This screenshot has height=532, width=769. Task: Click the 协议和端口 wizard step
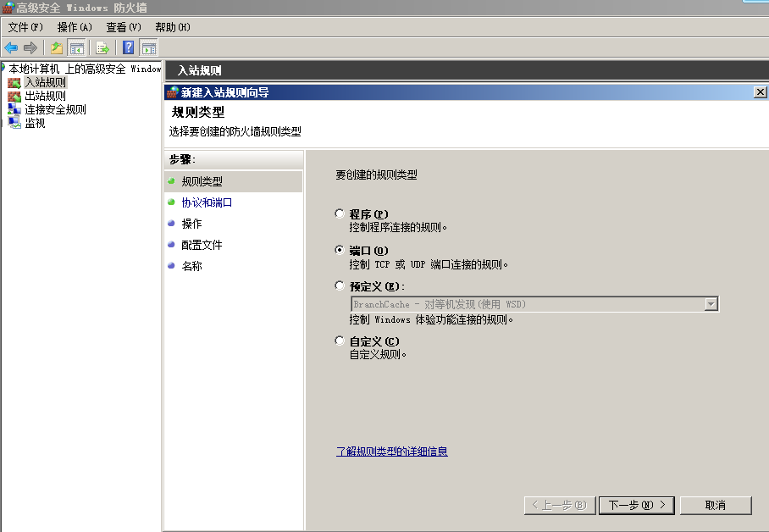(207, 202)
